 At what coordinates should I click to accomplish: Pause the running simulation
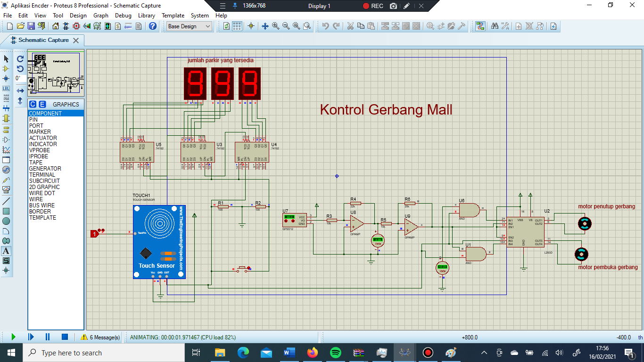coord(47,337)
